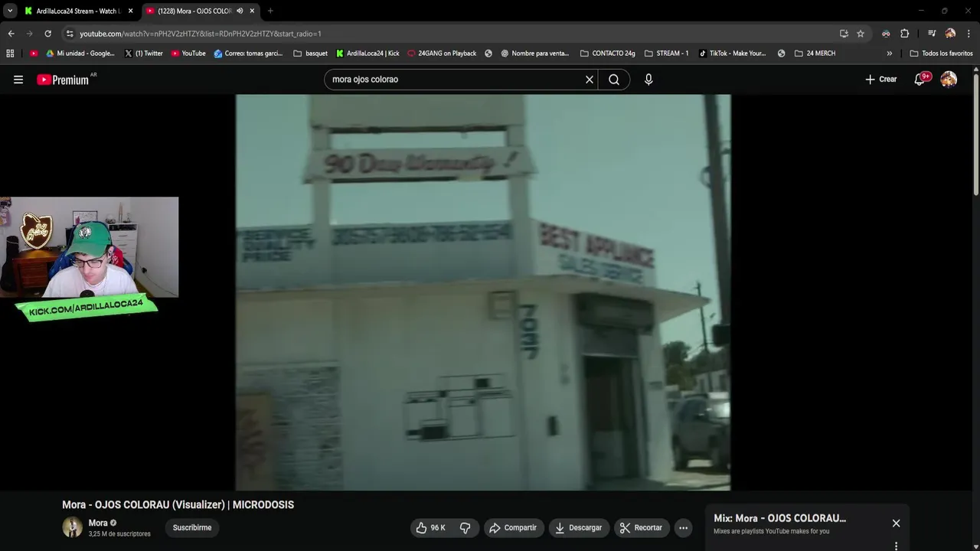Click the video player to pause
Viewport: 980px width, 551px height.
coord(483,292)
